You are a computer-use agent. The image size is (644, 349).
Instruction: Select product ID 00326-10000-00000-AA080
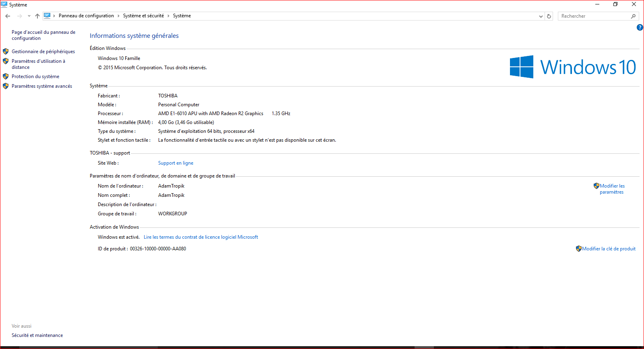pos(158,249)
